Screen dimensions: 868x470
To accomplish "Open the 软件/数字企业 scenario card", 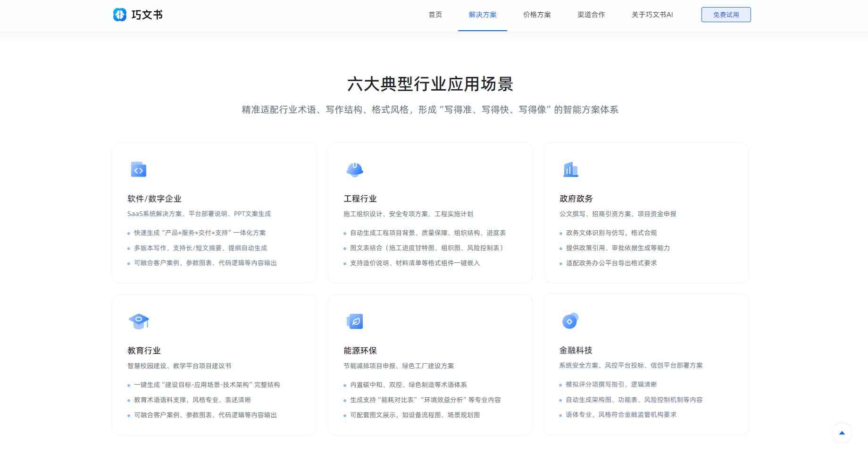I will (214, 212).
